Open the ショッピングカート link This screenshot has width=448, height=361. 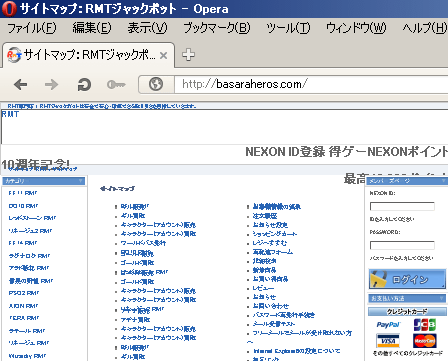(x=275, y=234)
